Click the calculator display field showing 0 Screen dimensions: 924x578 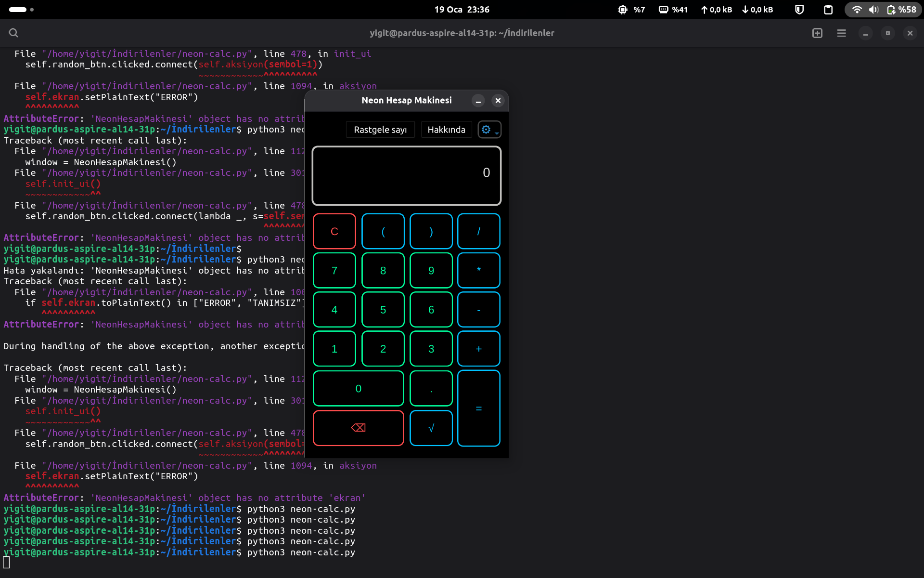point(406,176)
